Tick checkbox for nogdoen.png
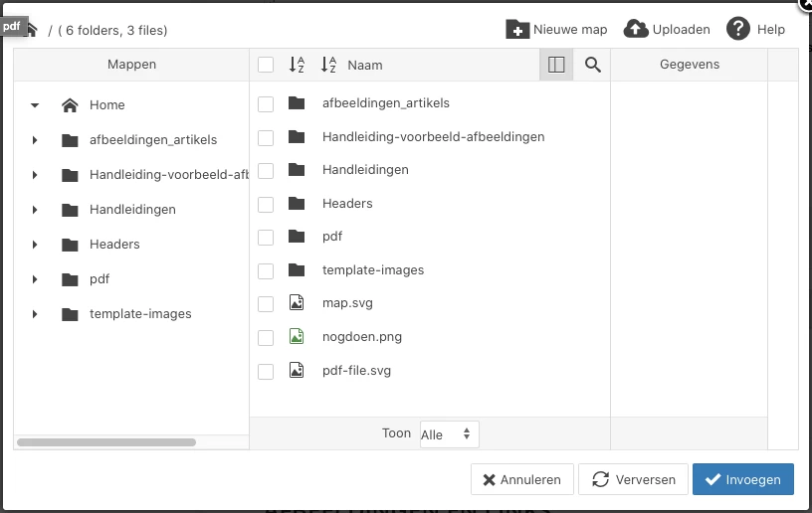812x513 pixels. (x=266, y=338)
